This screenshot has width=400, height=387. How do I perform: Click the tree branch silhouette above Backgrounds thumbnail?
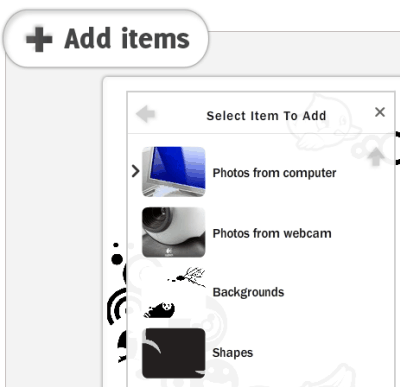coord(187,277)
